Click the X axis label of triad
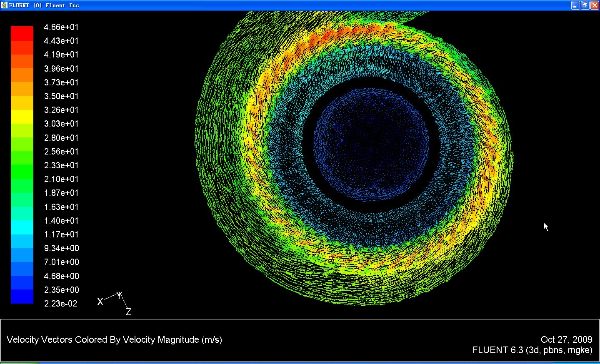600x364 pixels. click(100, 302)
